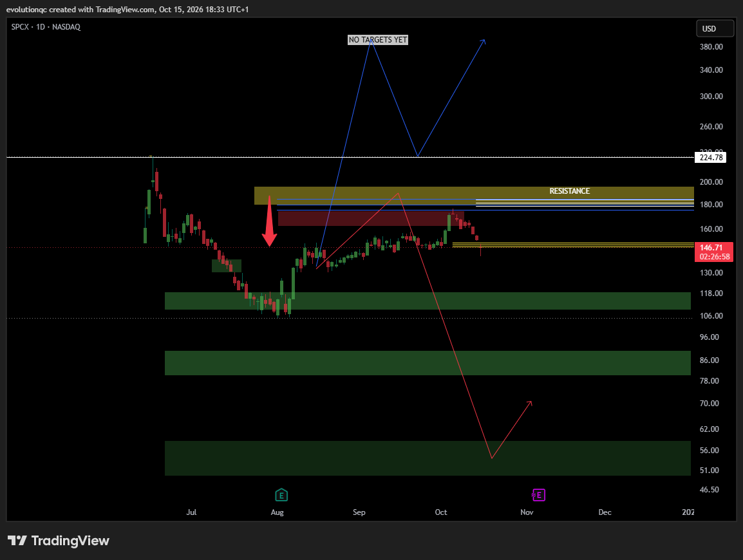Click the 160.00 price axis label
The image size is (743, 560).
[x=711, y=229]
